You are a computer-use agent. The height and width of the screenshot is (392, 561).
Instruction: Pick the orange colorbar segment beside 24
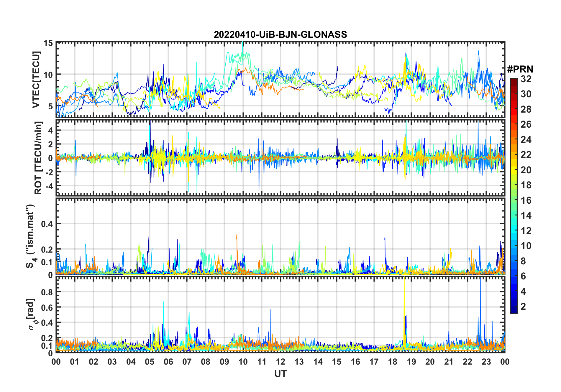[x=514, y=139]
